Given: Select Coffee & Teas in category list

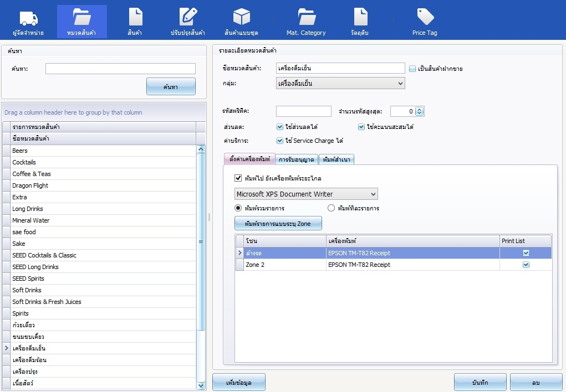Looking at the screenshot, I should pos(32,174).
